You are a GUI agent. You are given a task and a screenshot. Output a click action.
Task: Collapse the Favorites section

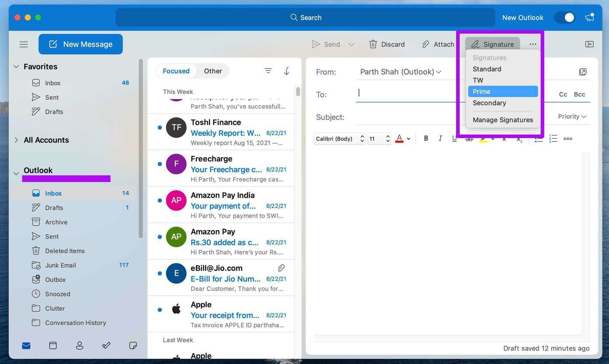tap(16, 67)
